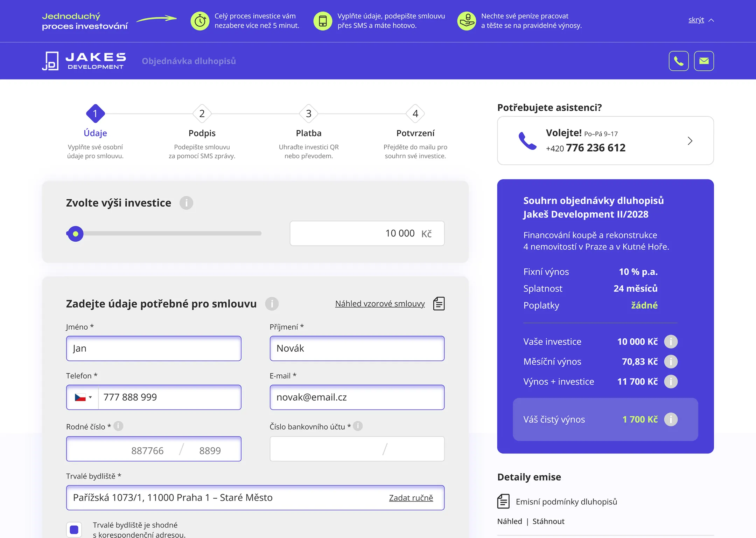Show info for Rodné číslo field

click(x=118, y=426)
